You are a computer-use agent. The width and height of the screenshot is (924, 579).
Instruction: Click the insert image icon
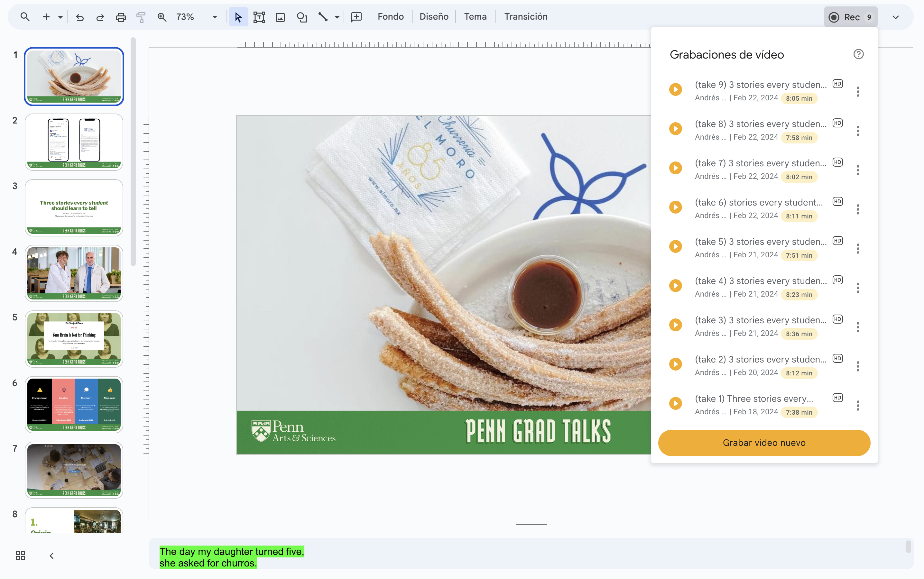click(280, 17)
